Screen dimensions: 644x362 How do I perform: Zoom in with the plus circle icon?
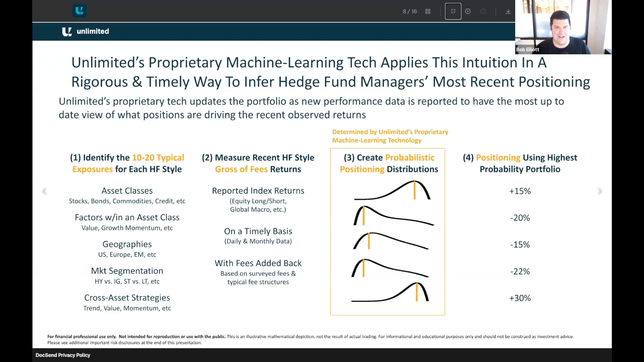(x=468, y=11)
